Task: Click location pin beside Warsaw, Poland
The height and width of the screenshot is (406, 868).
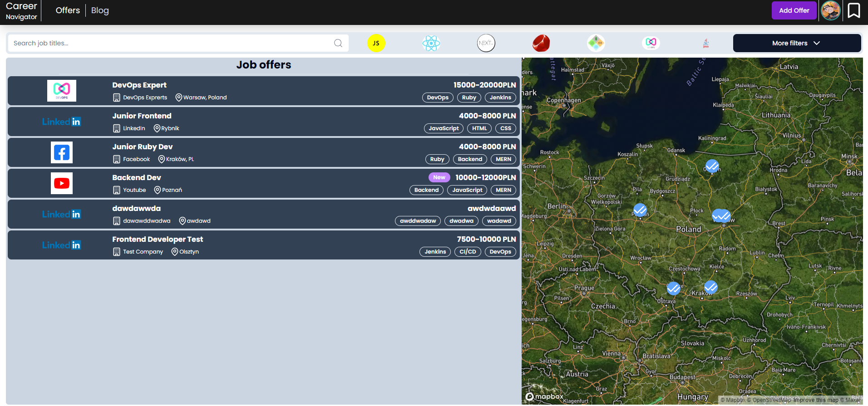Action: (x=179, y=98)
